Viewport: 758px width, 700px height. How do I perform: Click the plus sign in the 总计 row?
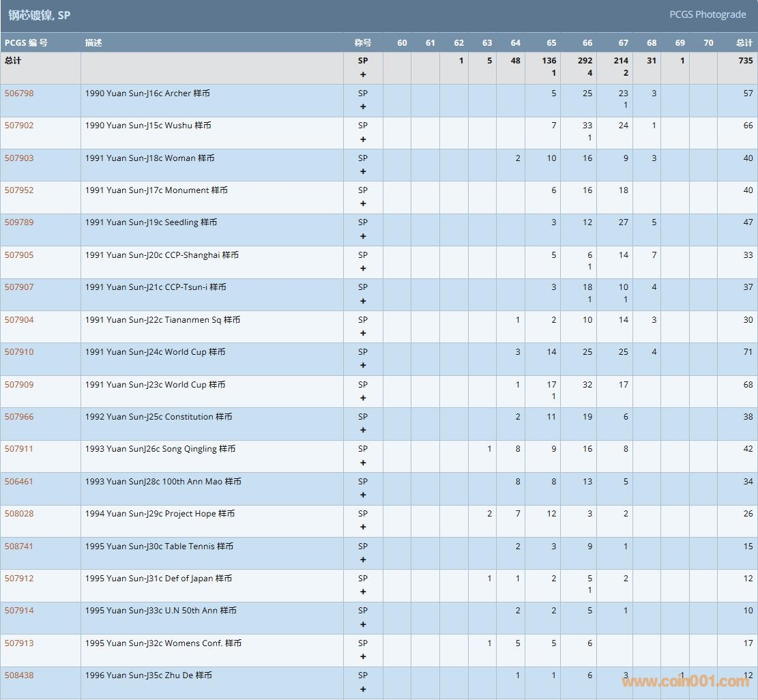click(363, 74)
